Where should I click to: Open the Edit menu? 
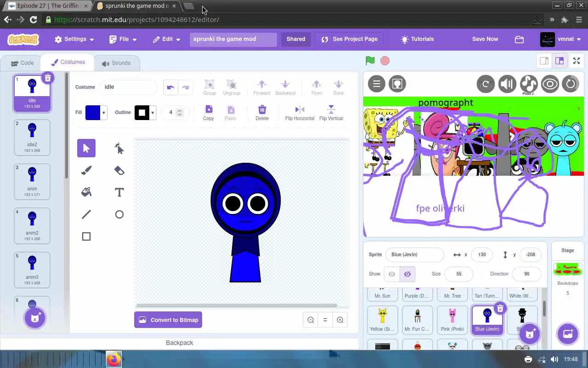coord(166,39)
